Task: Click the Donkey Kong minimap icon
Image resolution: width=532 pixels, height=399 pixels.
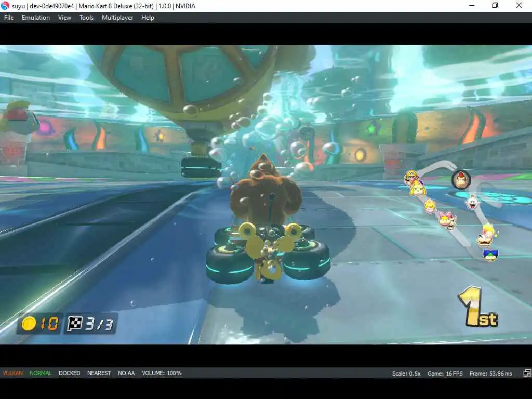Action: click(461, 180)
